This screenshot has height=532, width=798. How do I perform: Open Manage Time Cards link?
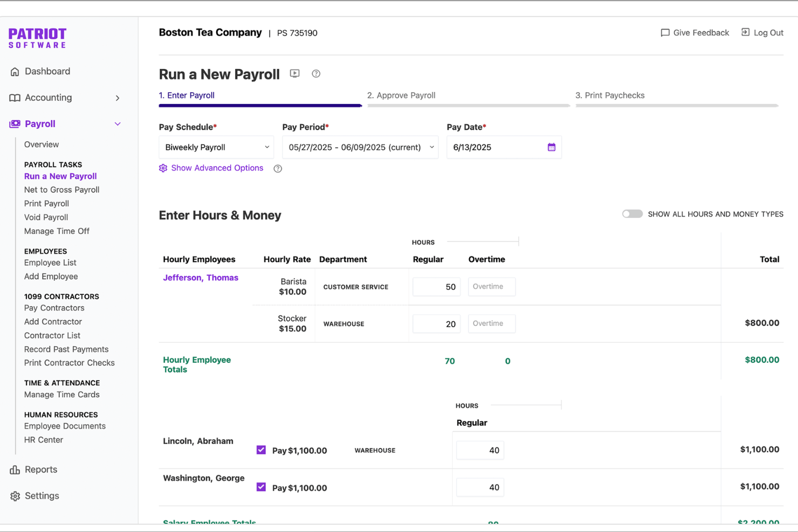tap(62, 395)
